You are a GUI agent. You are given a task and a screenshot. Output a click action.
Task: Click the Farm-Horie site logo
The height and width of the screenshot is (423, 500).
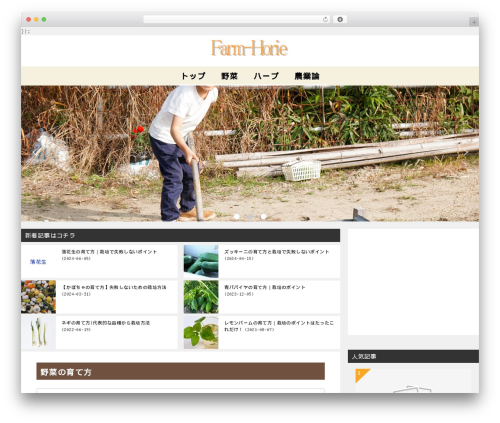(249, 48)
